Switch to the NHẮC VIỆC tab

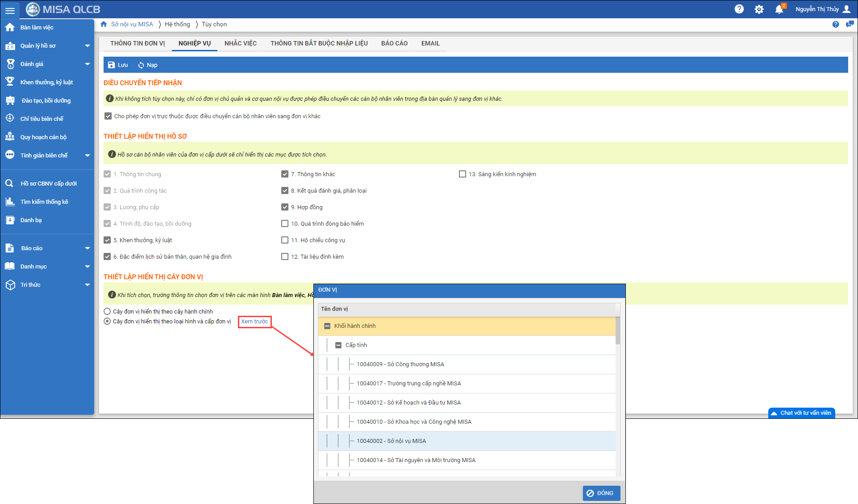click(x=240, y=43)
